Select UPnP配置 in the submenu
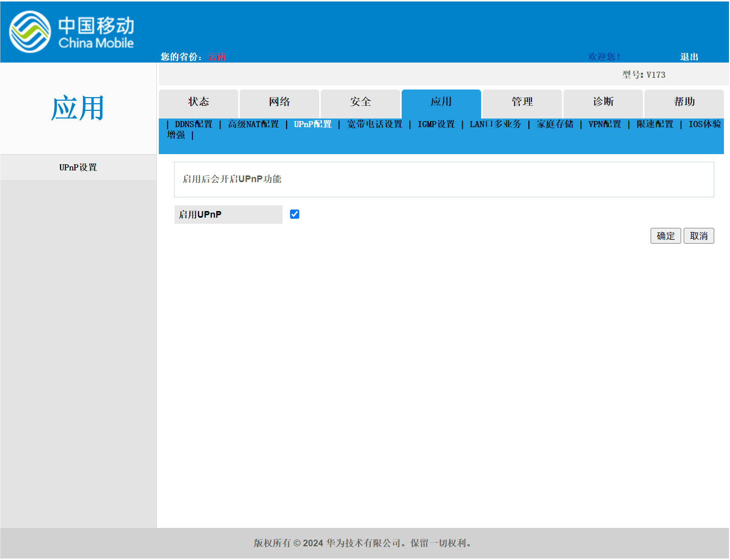 coord(313,124)
